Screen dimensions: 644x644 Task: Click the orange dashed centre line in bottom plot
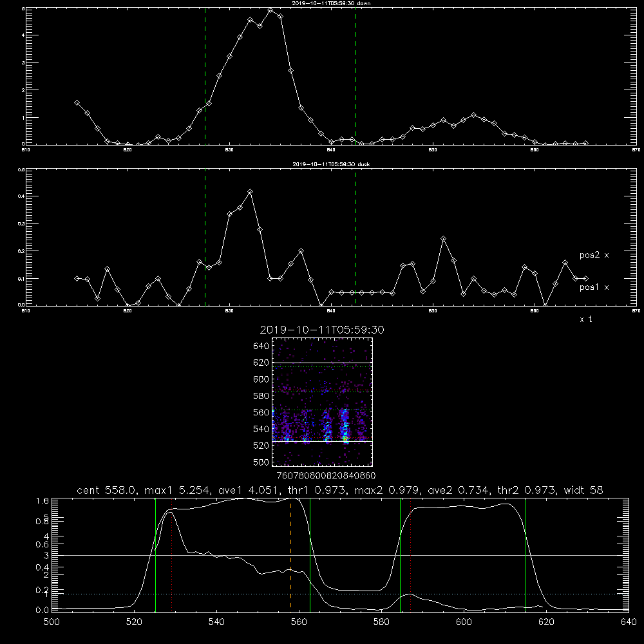click(x=291, y=554)
